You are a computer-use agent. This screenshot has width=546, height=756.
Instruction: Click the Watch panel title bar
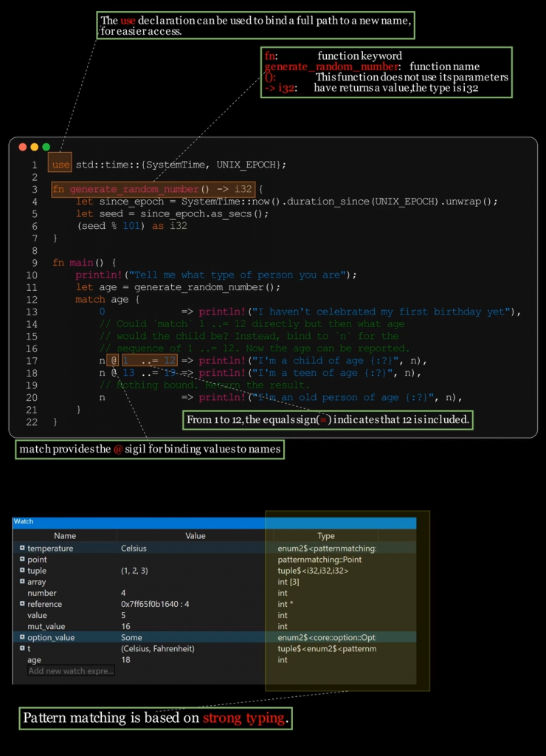214,522
